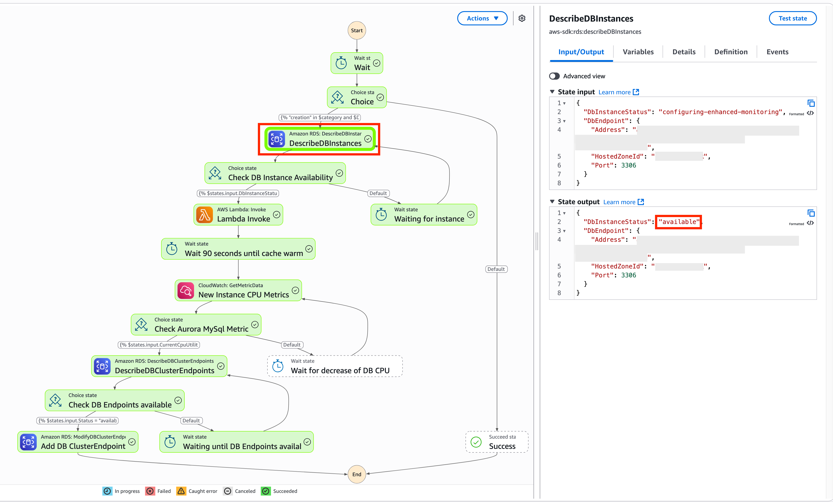Click the Test state button
Screen dimensions: 833x504
click(x=793, y=18)
